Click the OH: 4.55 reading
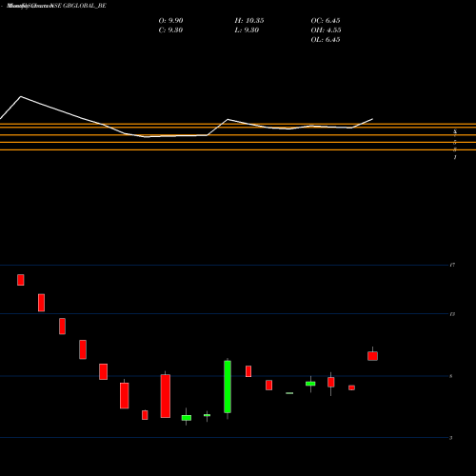The width and height of the screenshot is (476, 476). click(x=326, y=30)
